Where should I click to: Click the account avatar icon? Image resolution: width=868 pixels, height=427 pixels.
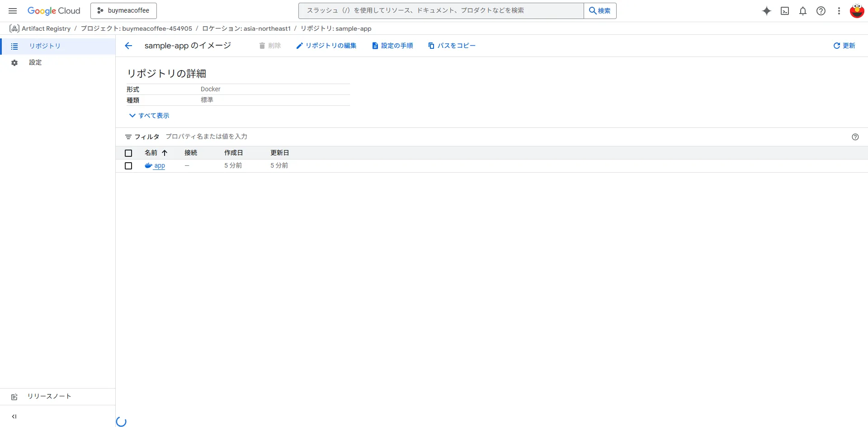(x=857, y=11)
